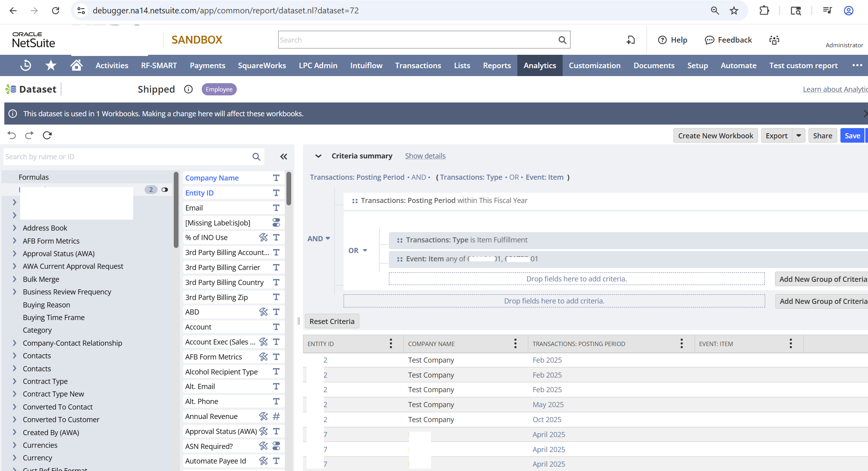
Task: Click the shortcuts star icon
Action: pyautogui.click(x=51, y=65)
